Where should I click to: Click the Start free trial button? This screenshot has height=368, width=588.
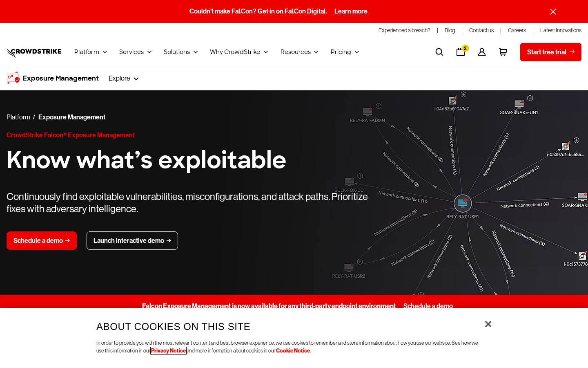[551, 52]
